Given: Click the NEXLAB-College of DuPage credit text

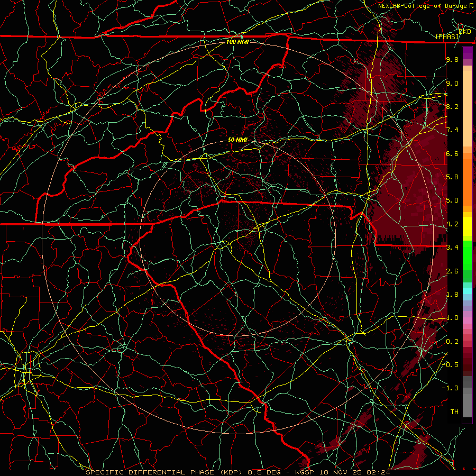Looking at the screenshot, I should [x=422, y=6].
